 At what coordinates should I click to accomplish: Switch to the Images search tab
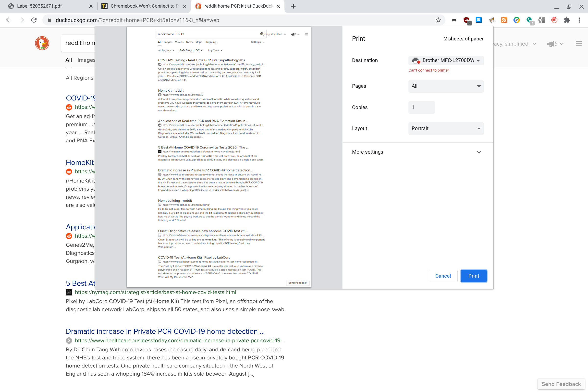[86, 60]
